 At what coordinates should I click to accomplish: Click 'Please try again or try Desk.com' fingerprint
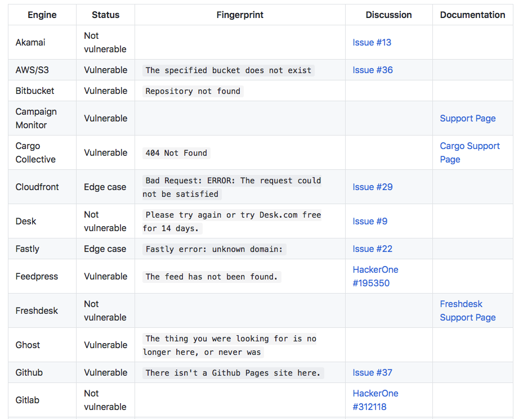click(232, 222)
